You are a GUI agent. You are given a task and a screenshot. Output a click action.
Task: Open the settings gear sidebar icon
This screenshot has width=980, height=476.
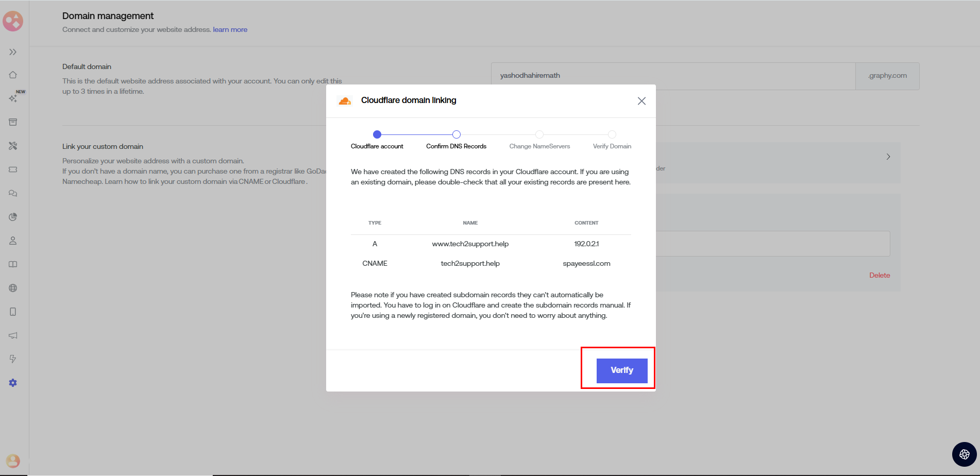click(x=13, y=383)
